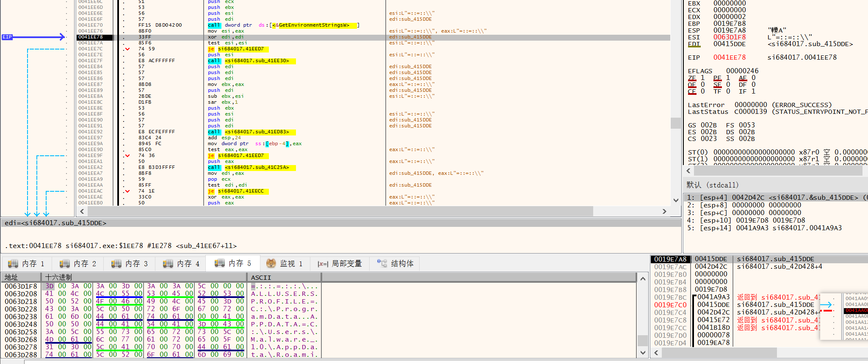Select the GS segment register value 002B
The height and width of the screenshot is (364, 868).
709,125
